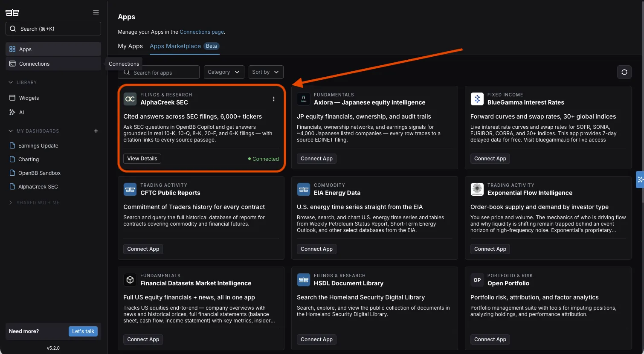Click the Earnings Update document icon
Viewport: 644px width, 354px height.
[x=12, y=145]
